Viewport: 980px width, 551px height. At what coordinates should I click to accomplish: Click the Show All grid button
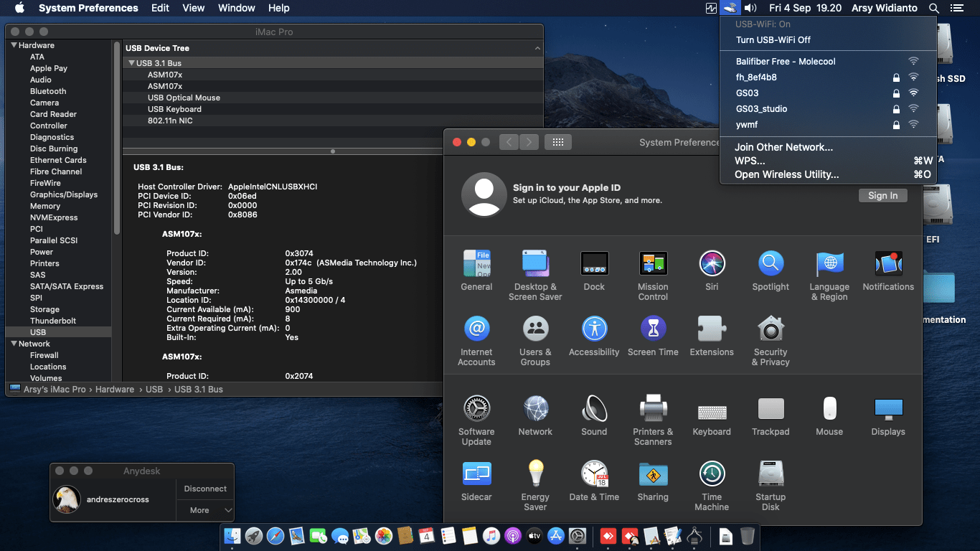[557, 142]
